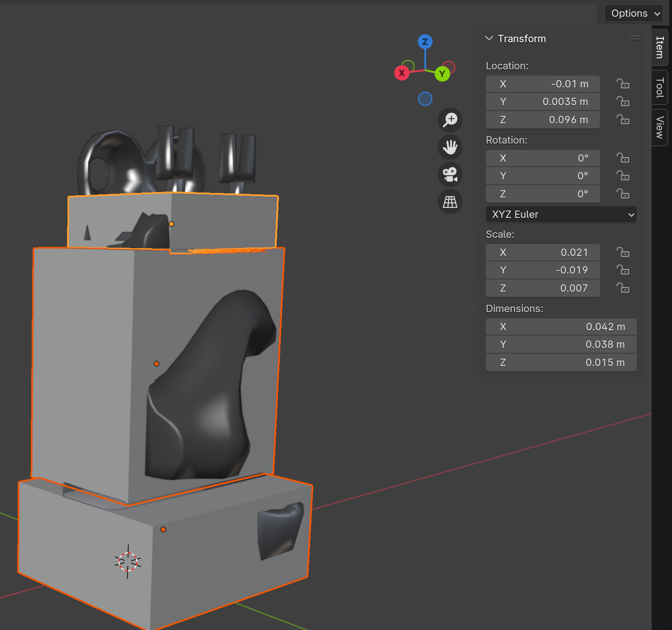This screenshot has height=630, width=672.
Task: Click the zoom magnifier viewport icon
Action: tap(450, 120)
